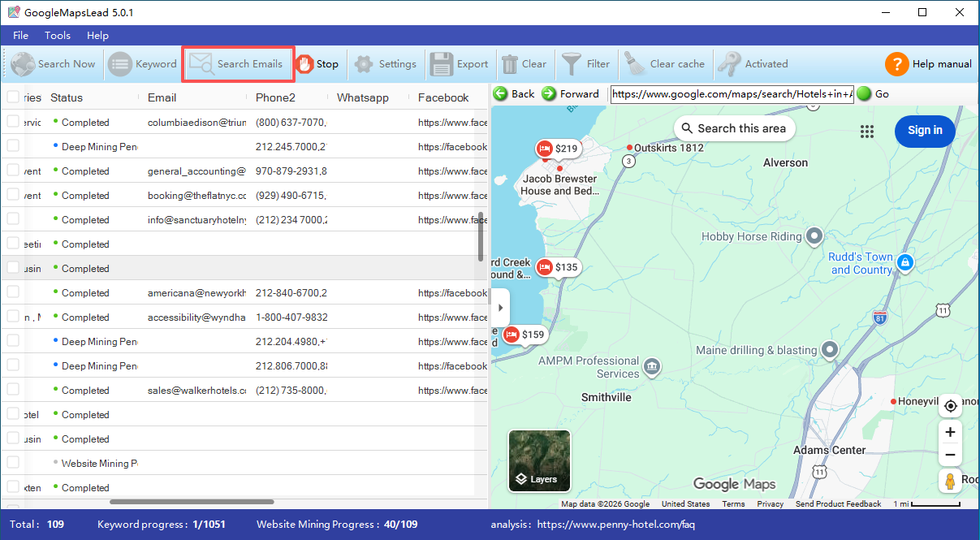This screenshot has height=540, width=980.
Task: Click Send Product Feedback link
Action: [838, 504]
